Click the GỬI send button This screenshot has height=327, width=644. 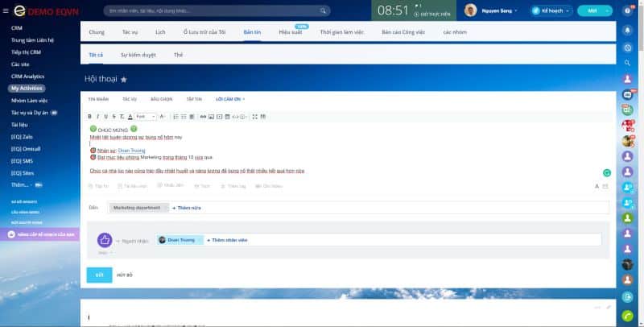(99, 275)
